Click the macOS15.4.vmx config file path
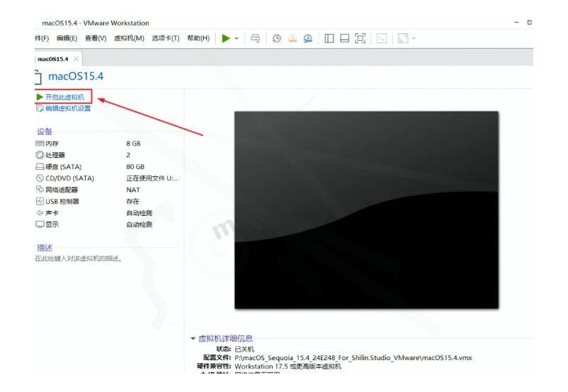Image resolution: width=568 pixels, height=392 pixels. 353,358
